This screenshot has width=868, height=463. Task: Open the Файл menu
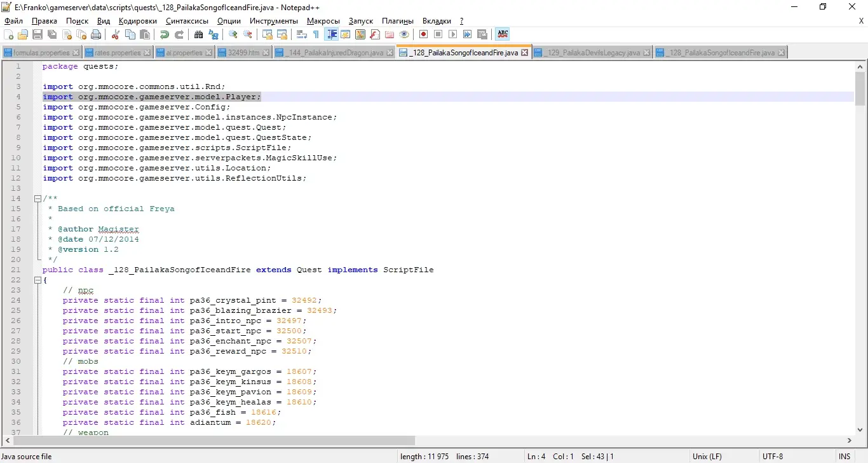click(x=13, y=21)
